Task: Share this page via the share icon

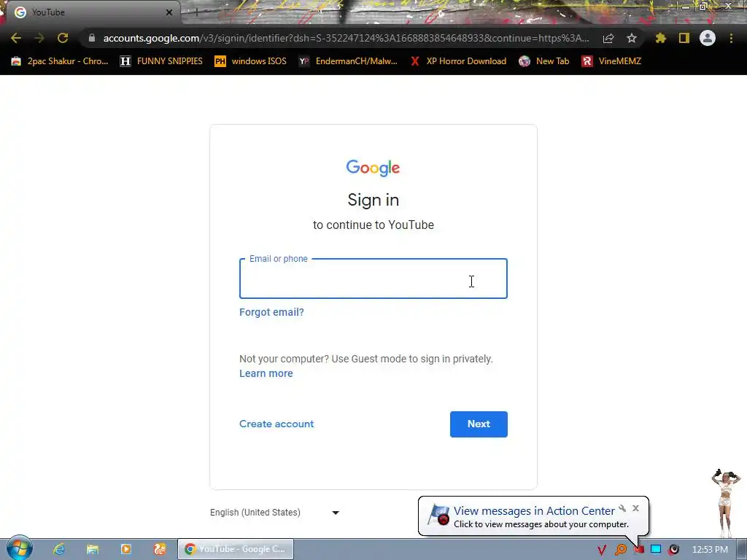Action: point(608,39)
